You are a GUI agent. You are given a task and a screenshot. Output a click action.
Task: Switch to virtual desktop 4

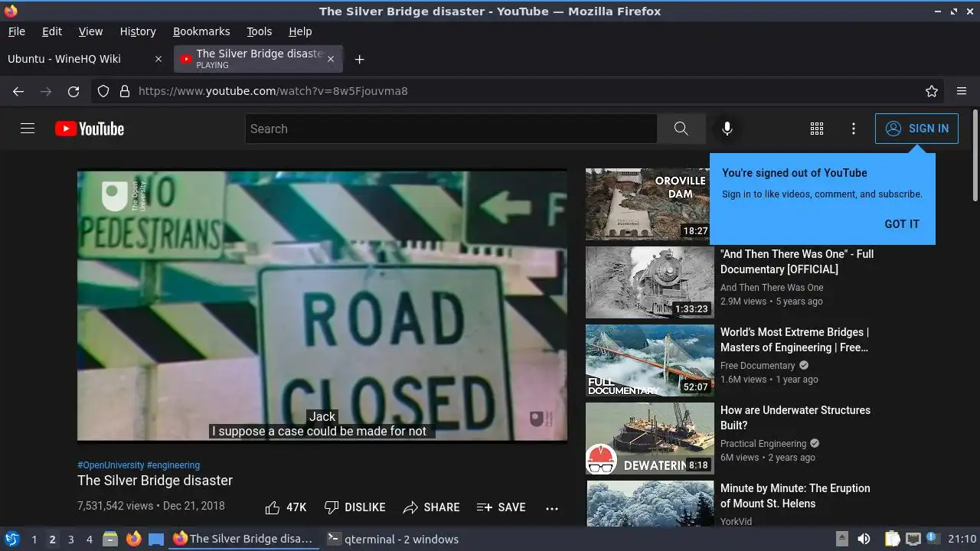click(89, 539)
